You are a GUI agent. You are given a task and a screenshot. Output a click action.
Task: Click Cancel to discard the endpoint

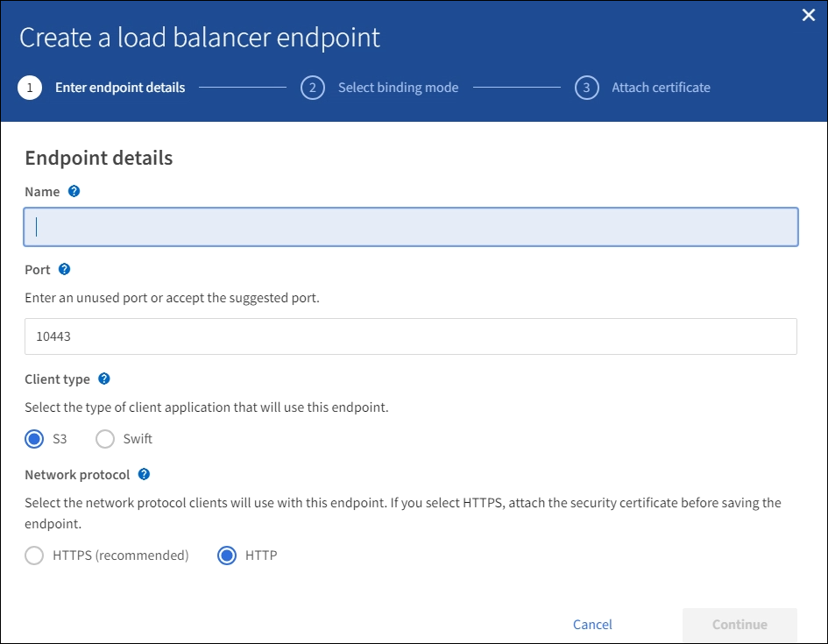pyautogui.click(x=592, y=625)
